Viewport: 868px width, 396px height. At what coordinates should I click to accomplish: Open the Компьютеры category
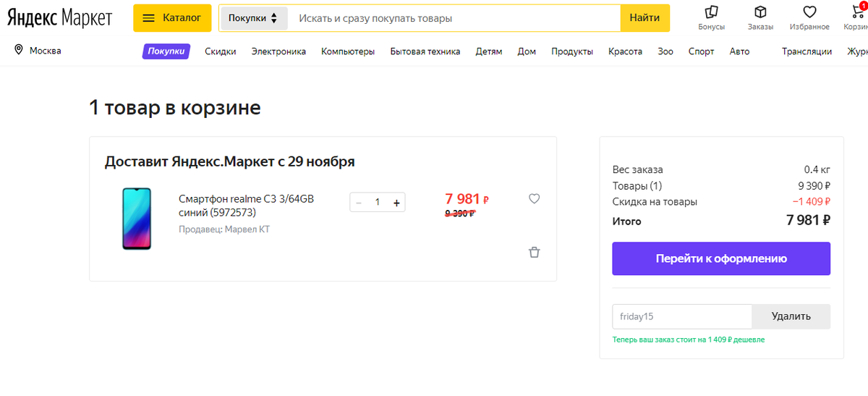(x=348, y=51)
